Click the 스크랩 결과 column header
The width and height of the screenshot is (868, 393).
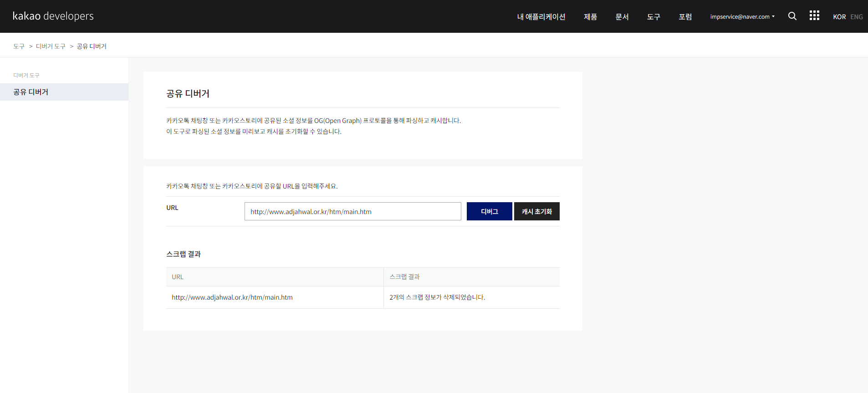pyautogui.click(x=404, y=277)
